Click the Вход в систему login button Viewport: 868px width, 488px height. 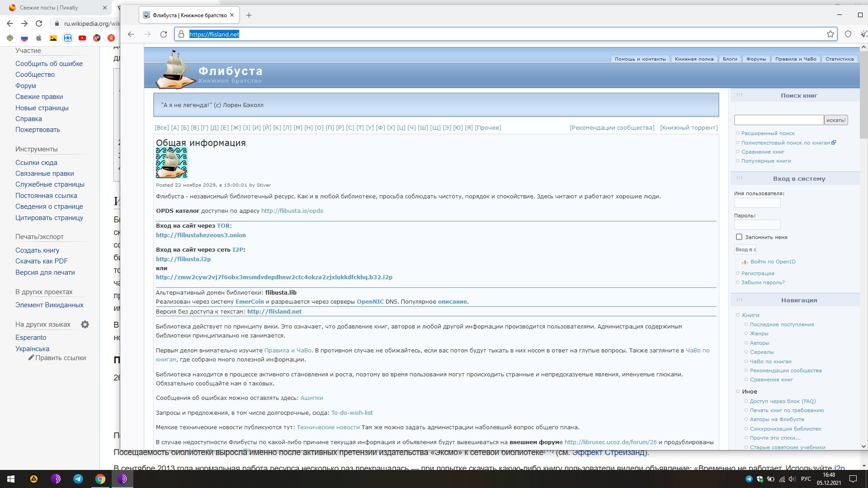pos(745,249)
